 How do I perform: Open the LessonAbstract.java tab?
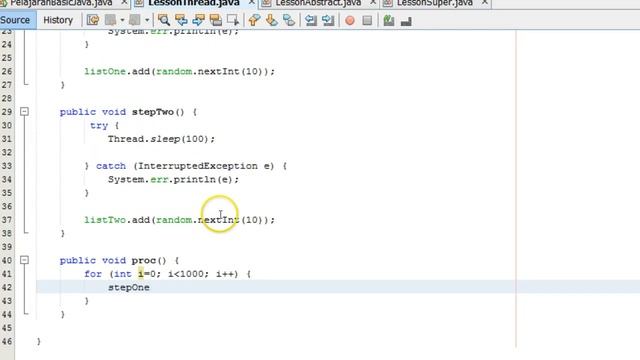[318, 3]
